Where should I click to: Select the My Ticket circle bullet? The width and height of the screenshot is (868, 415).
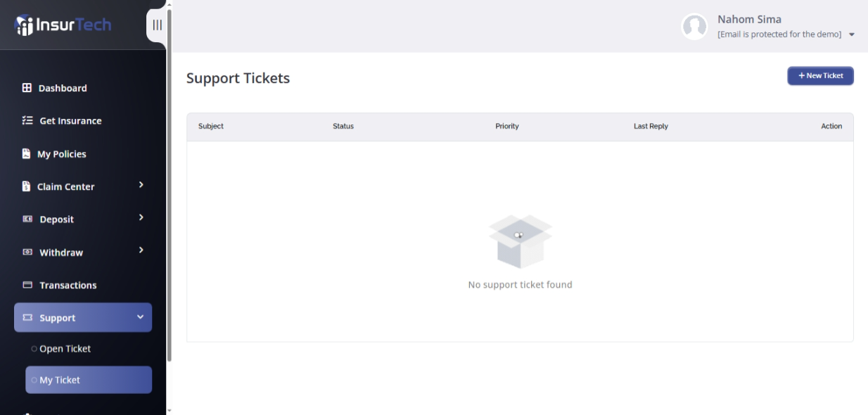[x=34, y=380]
